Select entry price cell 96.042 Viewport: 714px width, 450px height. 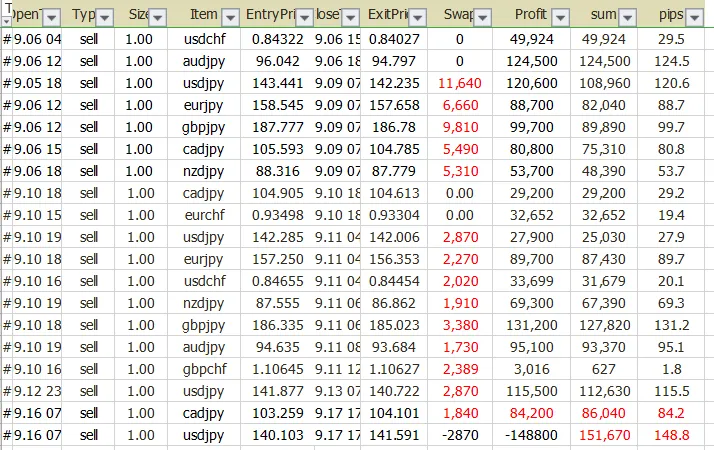point(277,61)
